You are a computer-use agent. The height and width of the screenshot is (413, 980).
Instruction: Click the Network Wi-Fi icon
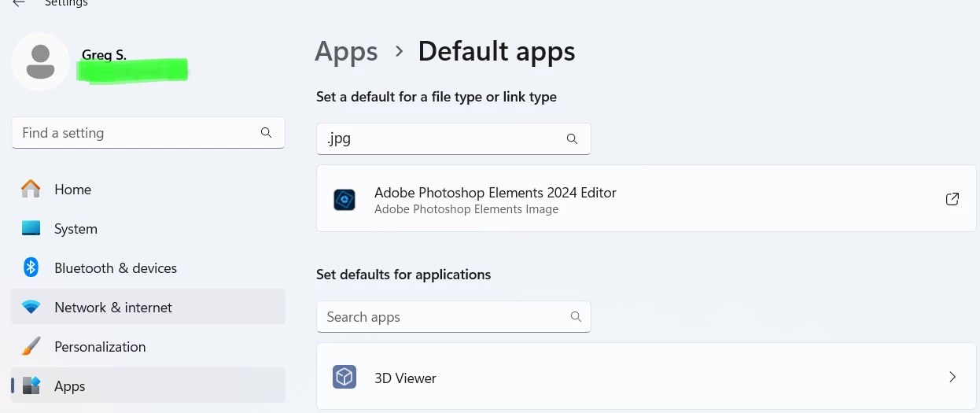pyautogui.click(x=31, y=308)
